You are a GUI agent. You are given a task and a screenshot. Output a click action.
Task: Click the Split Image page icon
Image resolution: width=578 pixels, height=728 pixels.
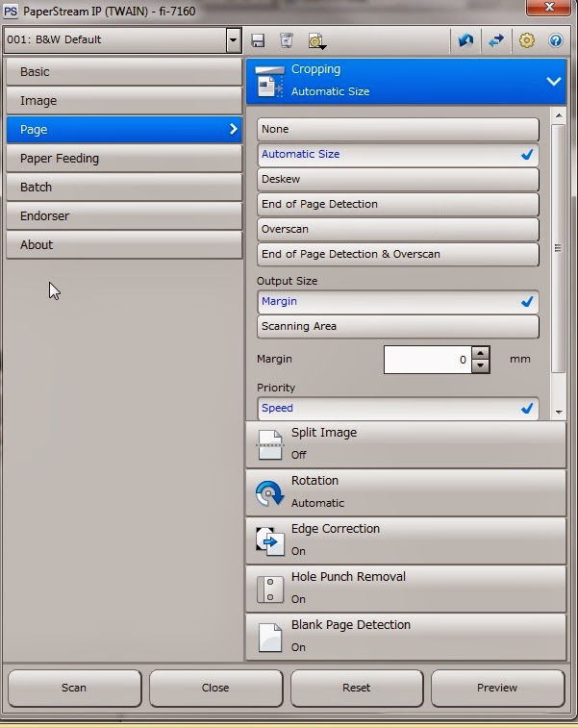tap(270, 445)
